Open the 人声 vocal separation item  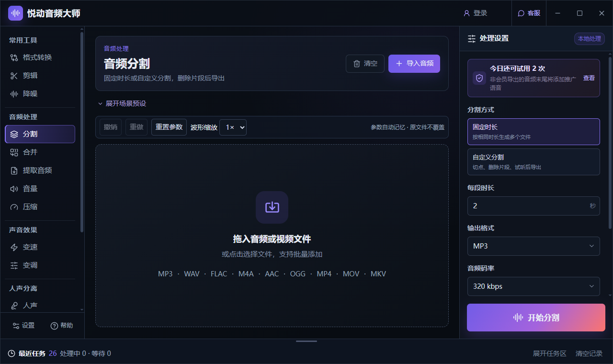pos(40,306)
